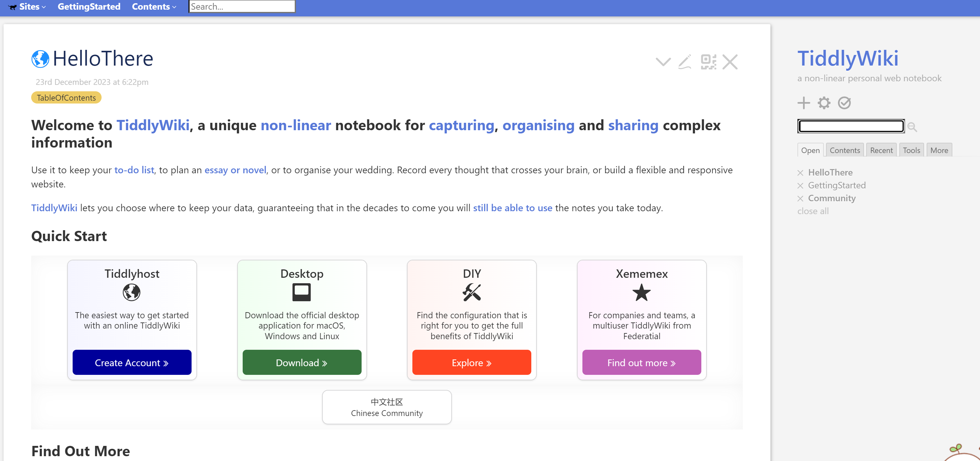
Task: Click the Xememex card title
Action: click(x=642, y=274)
